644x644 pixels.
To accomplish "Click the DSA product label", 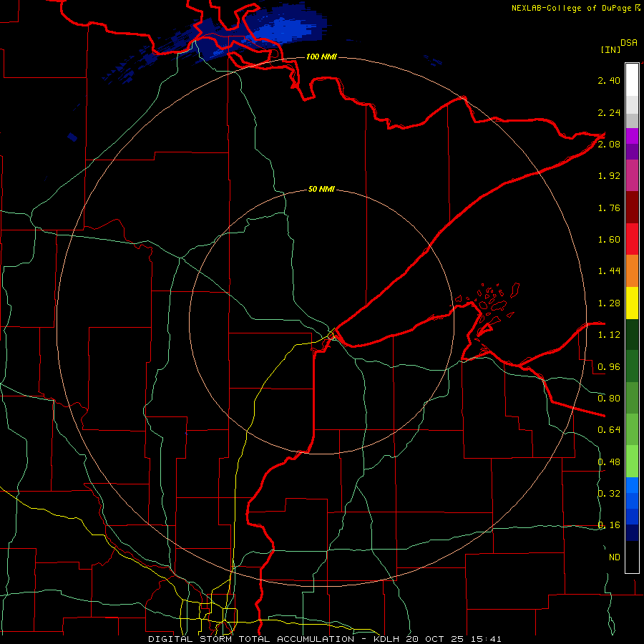I will tap(628, 42).
